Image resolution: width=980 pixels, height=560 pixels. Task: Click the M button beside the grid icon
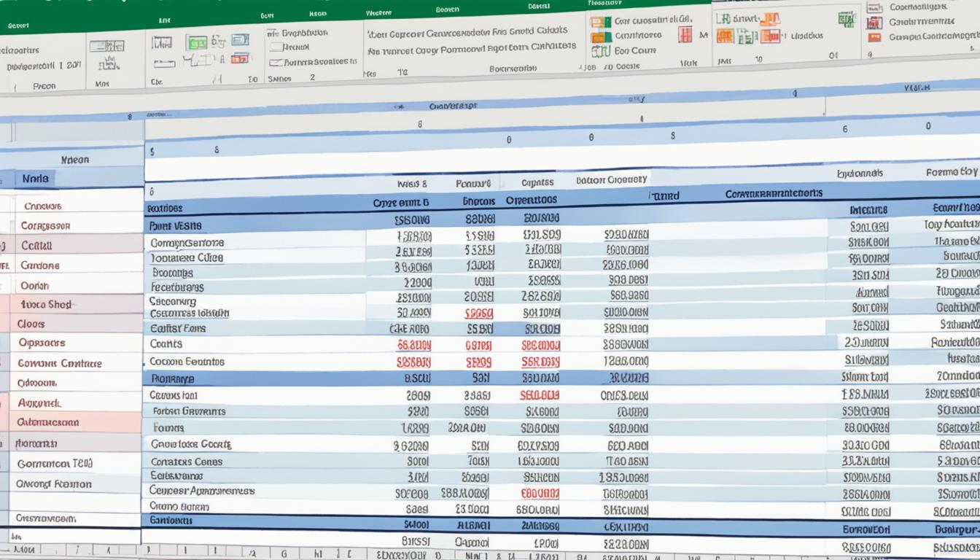pyautogui.click(x=705, y=34)
